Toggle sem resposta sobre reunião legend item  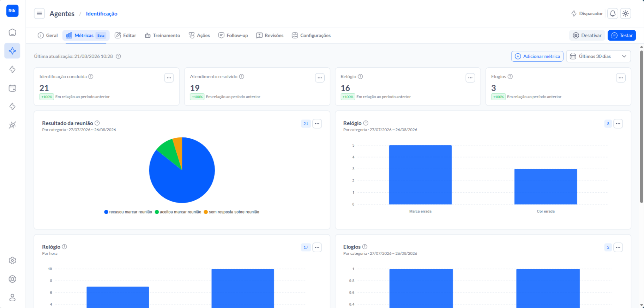point(231,212)
